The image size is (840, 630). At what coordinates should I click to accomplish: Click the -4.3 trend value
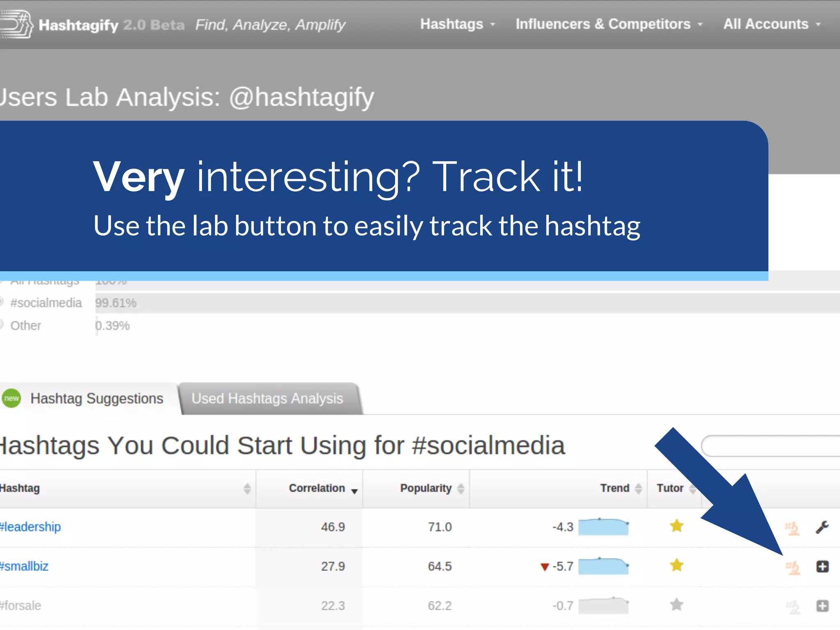coord(563,527)
